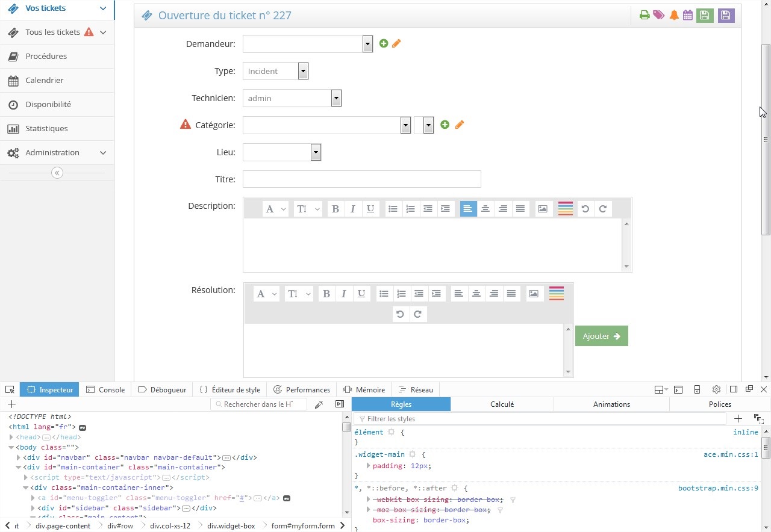Save ticket with the green floppy disk button
Viewport: 771px width, 532px height.
pyautogui.click(x=705, y=15)
